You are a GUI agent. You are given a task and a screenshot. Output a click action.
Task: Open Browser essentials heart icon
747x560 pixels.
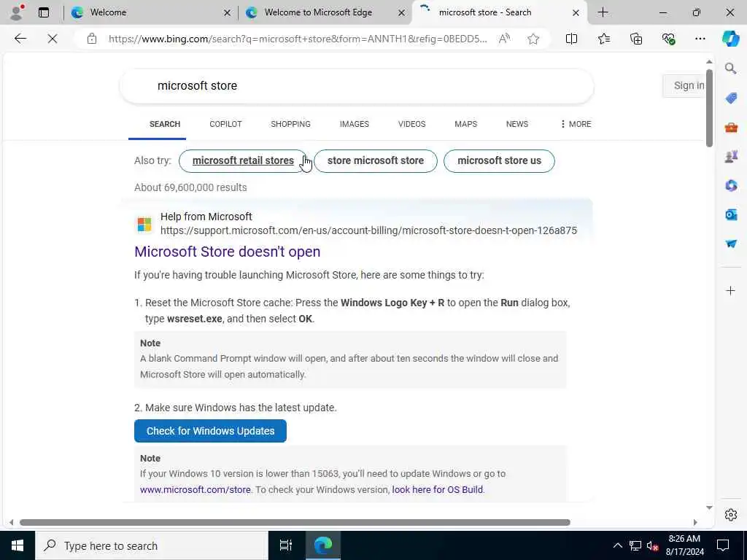coord(668,39)
